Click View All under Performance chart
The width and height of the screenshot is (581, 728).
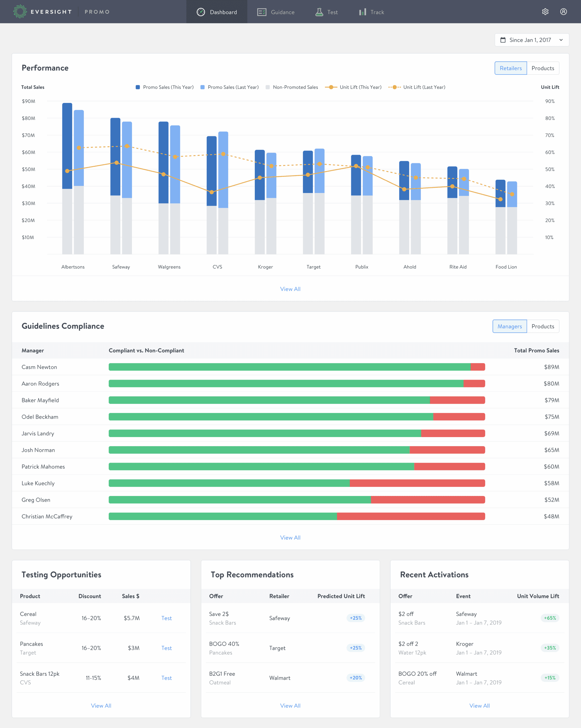(290, 289)
